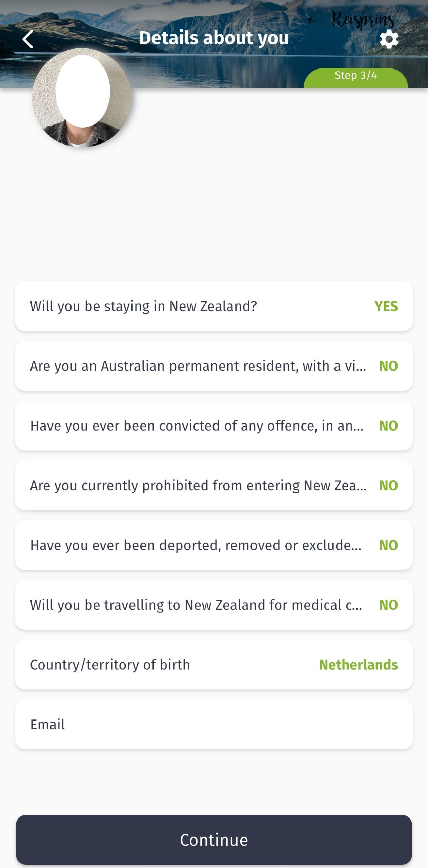Toggle NO for Australian permanent resident

point(388,366)
